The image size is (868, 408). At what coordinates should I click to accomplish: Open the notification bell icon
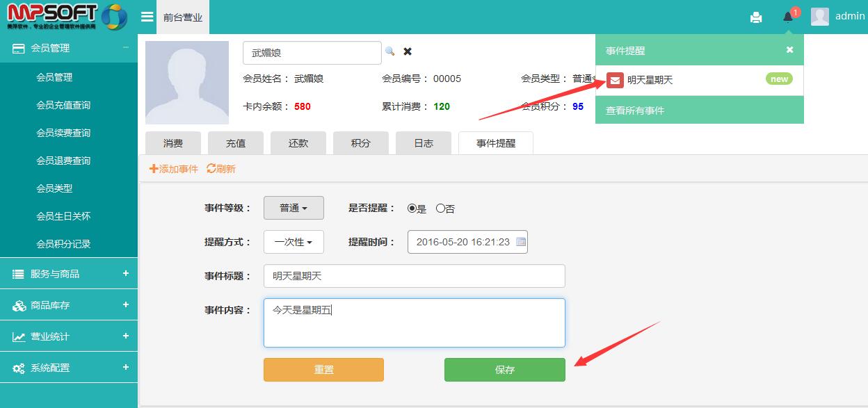(x=788, y=17)
